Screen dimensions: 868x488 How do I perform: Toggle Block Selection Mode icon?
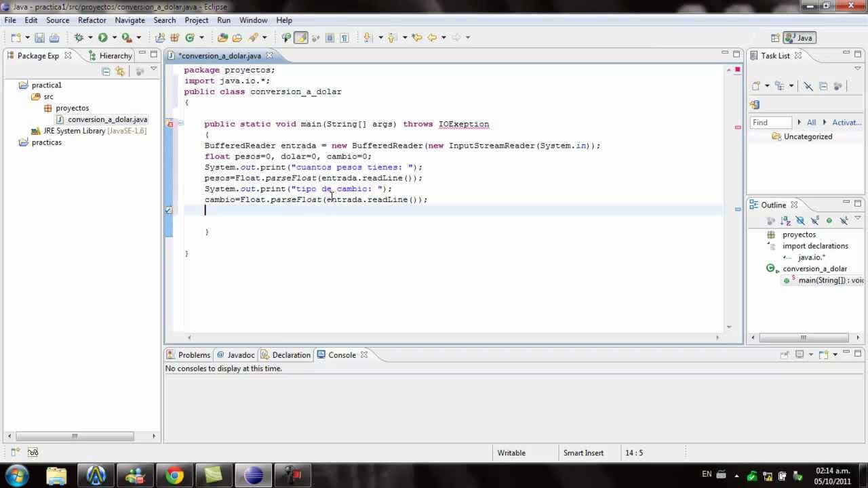[330, 38]
